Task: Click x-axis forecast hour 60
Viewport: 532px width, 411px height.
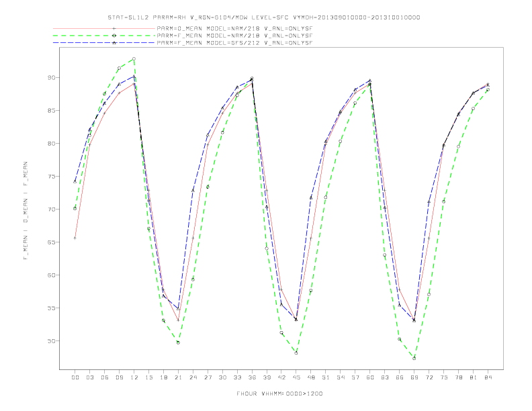Action: pos(370,377)
